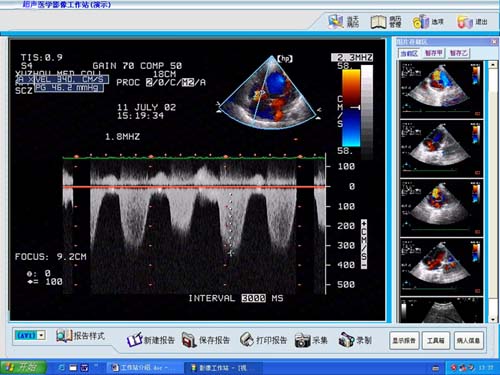The width and height of the screenshot is (500, 375).
Task: Open the Windows 开始 Start button
Action: coord(23,367)
